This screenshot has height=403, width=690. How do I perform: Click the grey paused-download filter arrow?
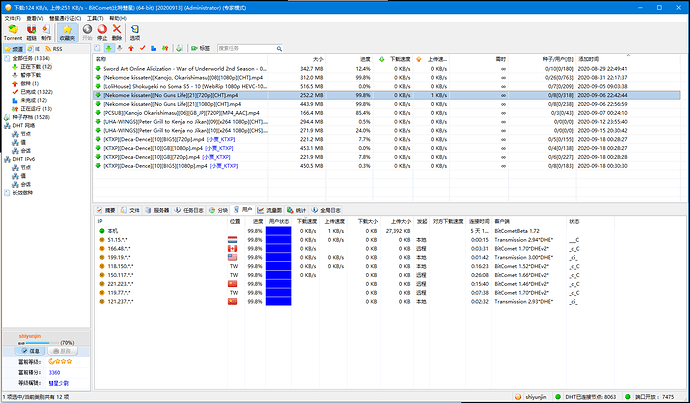pyautogui.click(x=119, y=48)
